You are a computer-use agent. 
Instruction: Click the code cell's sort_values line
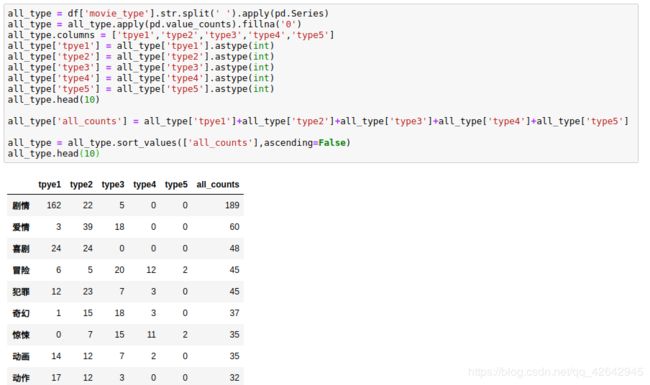pos(179,143)
